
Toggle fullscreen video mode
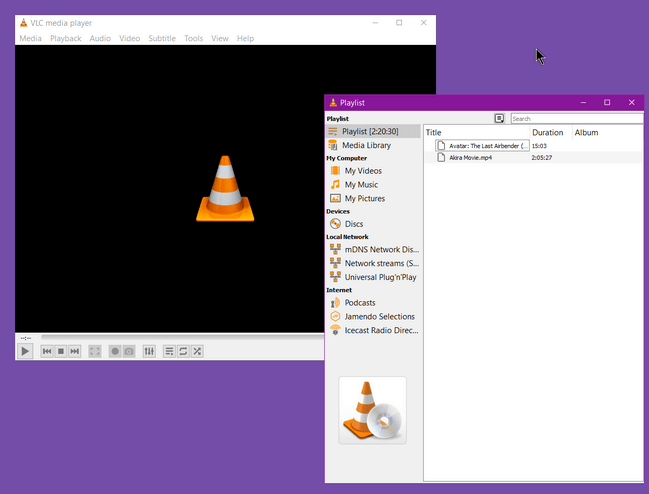coord(95,351)
